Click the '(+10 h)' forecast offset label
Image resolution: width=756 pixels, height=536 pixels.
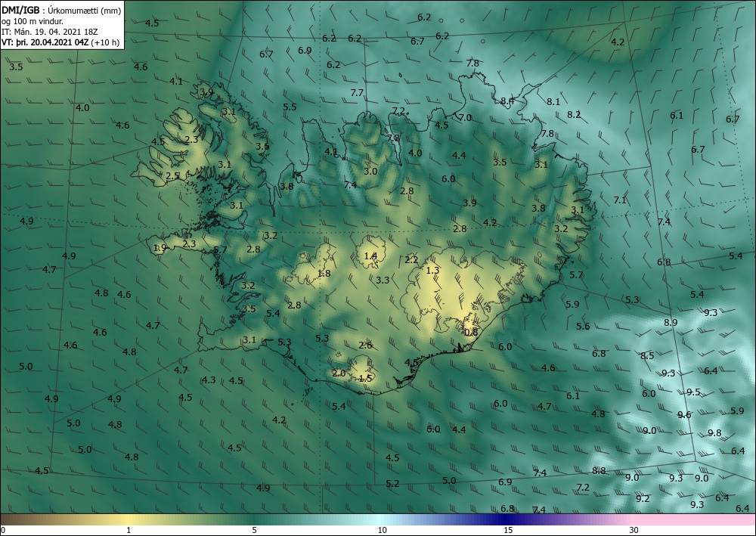[105, 42]
